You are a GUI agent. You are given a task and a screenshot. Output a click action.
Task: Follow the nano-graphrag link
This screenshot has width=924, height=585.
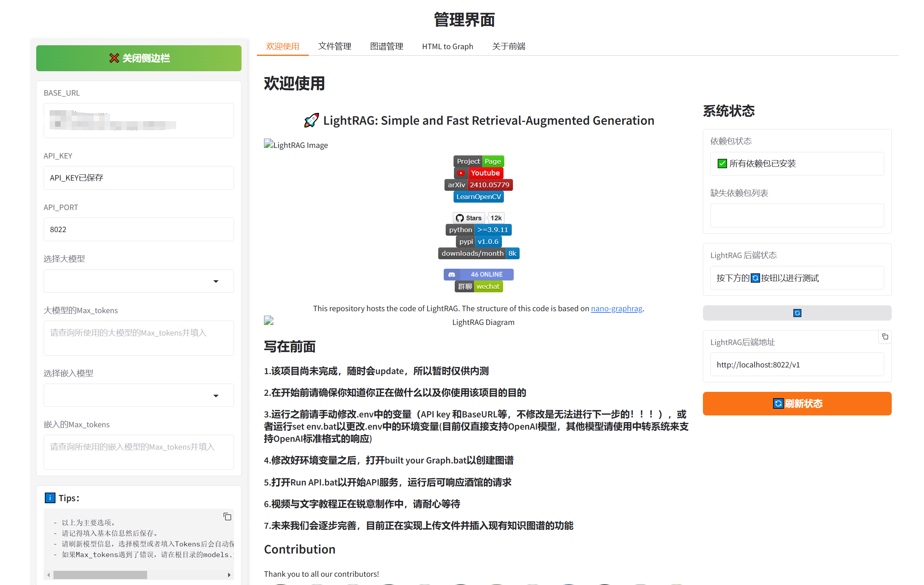[x=616, y=308]
